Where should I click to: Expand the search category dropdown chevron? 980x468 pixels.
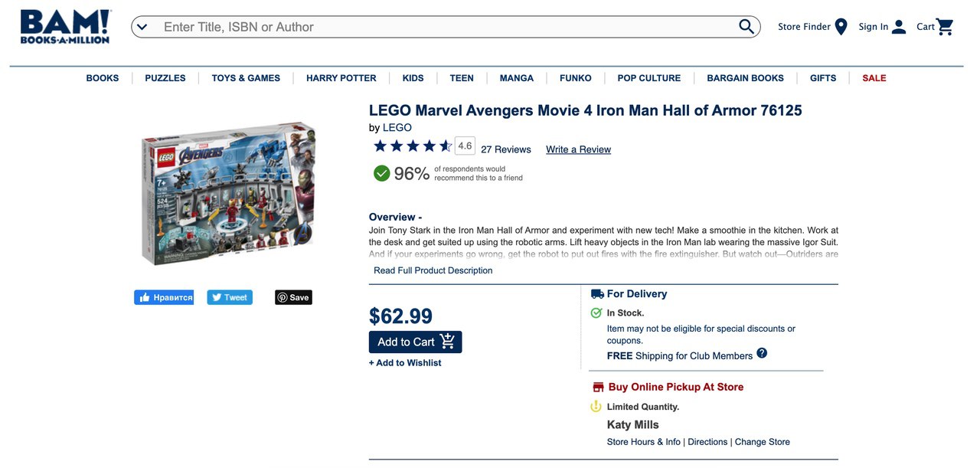point(142,27)
